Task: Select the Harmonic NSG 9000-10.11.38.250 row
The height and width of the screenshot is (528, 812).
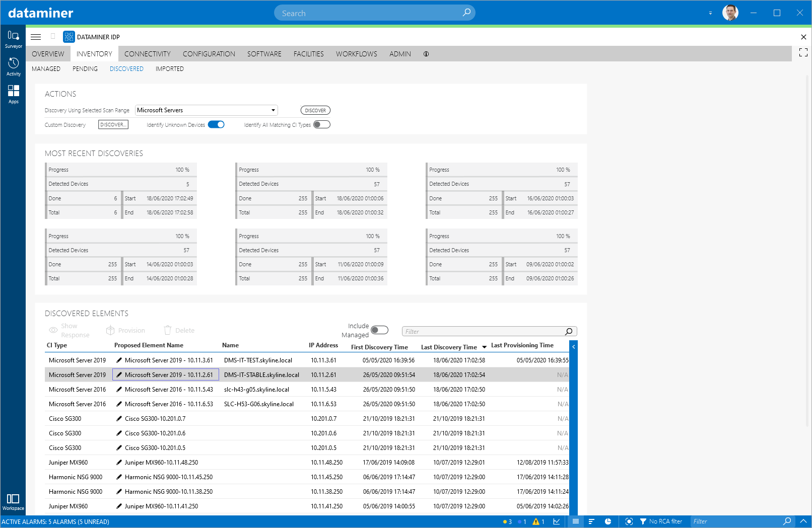Action: point(307,492)
